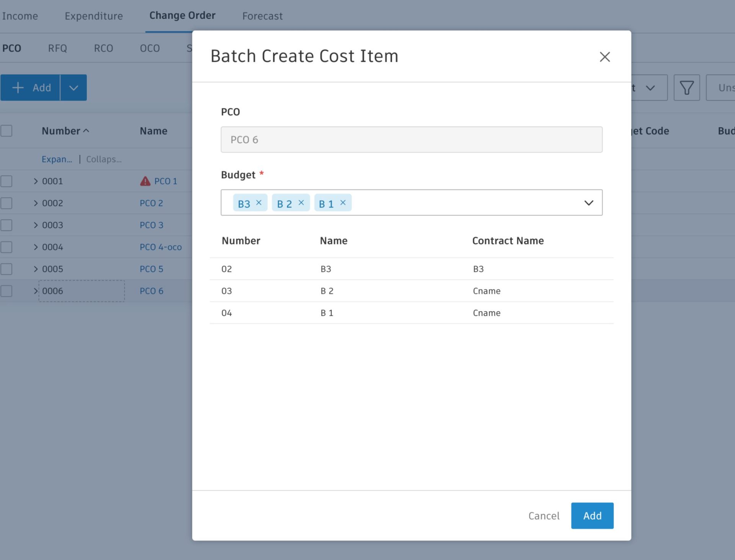This screenshot has width=735, height=560.
Task: Open the filter funnel icon
Action: [686, 87]
